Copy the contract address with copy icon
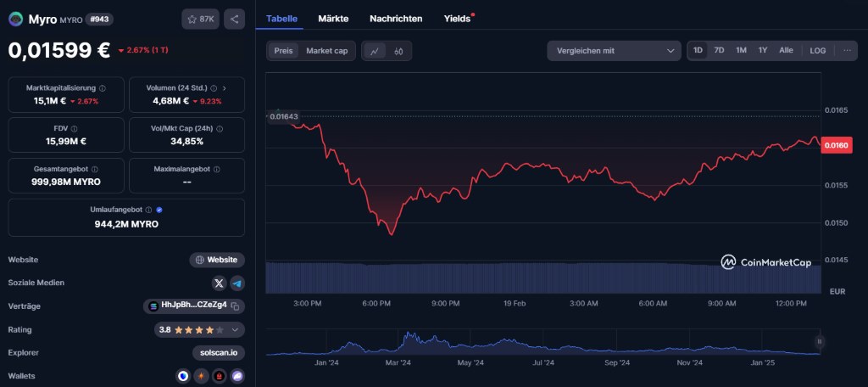 coord(235,306)
